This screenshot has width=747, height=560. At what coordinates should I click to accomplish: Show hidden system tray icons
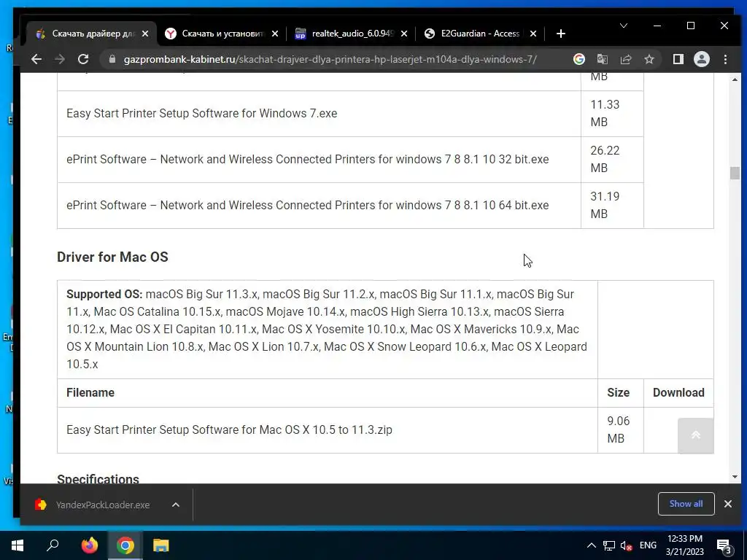click(x=591, y=545)
